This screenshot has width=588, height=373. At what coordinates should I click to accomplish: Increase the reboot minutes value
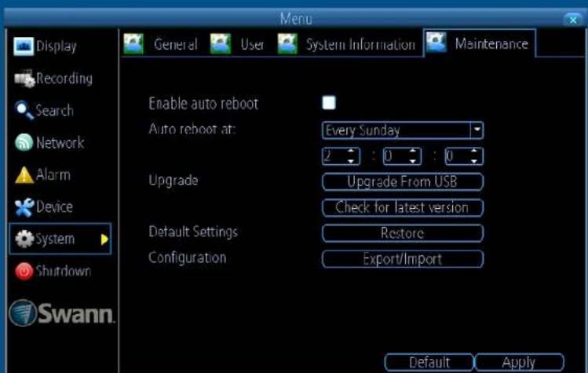413,152
